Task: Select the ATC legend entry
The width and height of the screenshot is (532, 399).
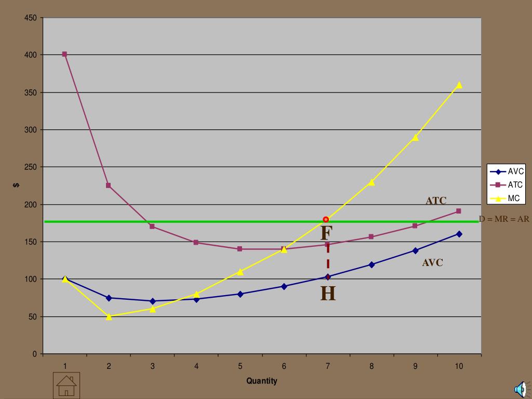Action: pyautogui.click(x=507, y=185)
